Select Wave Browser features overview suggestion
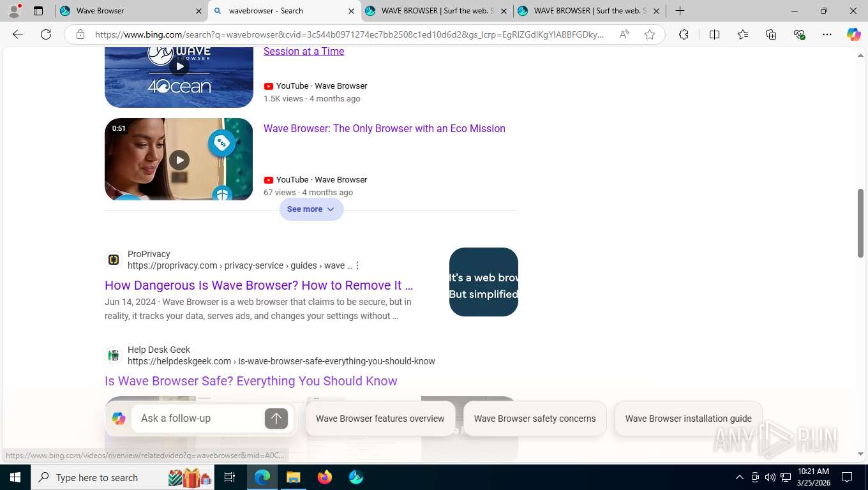This screenshot has width=868, height=490. 380,419
